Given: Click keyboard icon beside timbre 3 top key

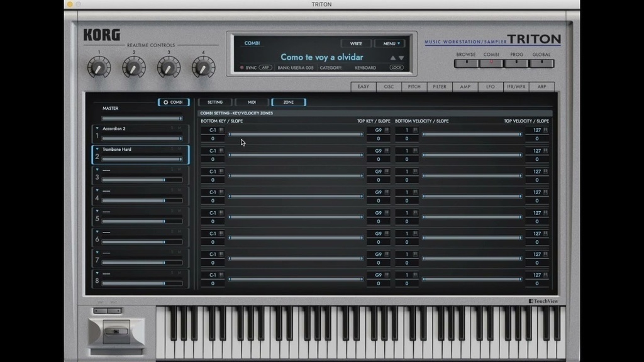Looking at the screenshot, I should [x=387, y=172].
